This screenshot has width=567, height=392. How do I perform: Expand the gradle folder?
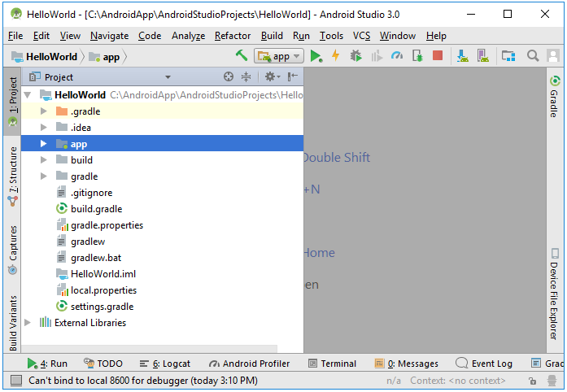pos(43,176)
